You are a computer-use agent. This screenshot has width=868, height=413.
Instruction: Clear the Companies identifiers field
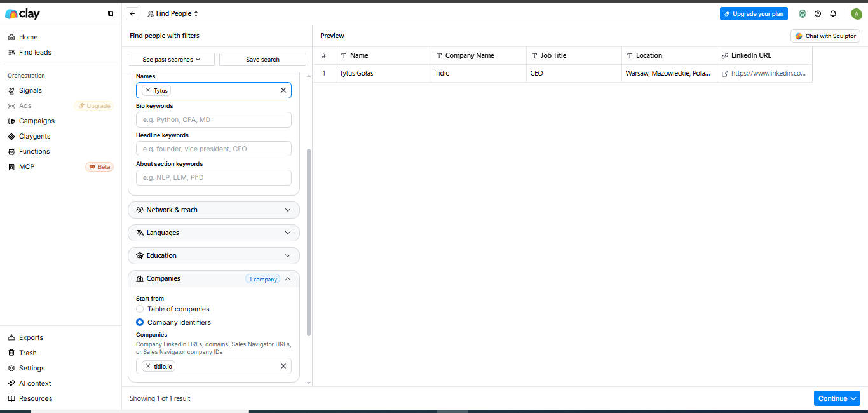(283, 366)
